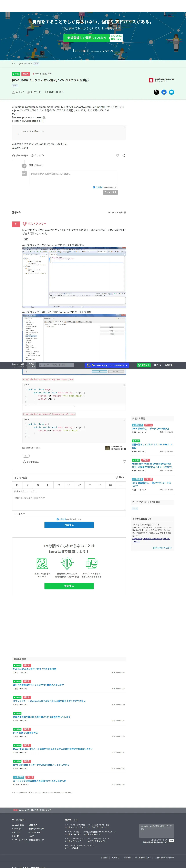
Task: Share the question on X
Action: 156,92
